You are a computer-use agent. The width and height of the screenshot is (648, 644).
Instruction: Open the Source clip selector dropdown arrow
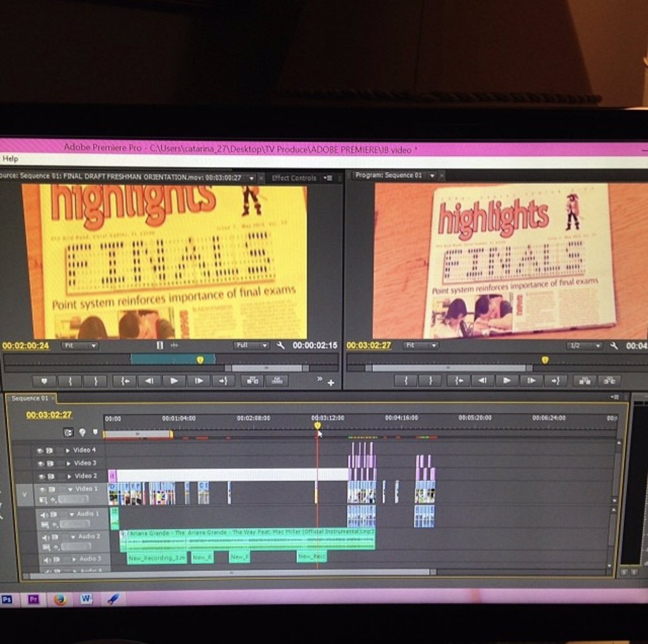(251, 178)
